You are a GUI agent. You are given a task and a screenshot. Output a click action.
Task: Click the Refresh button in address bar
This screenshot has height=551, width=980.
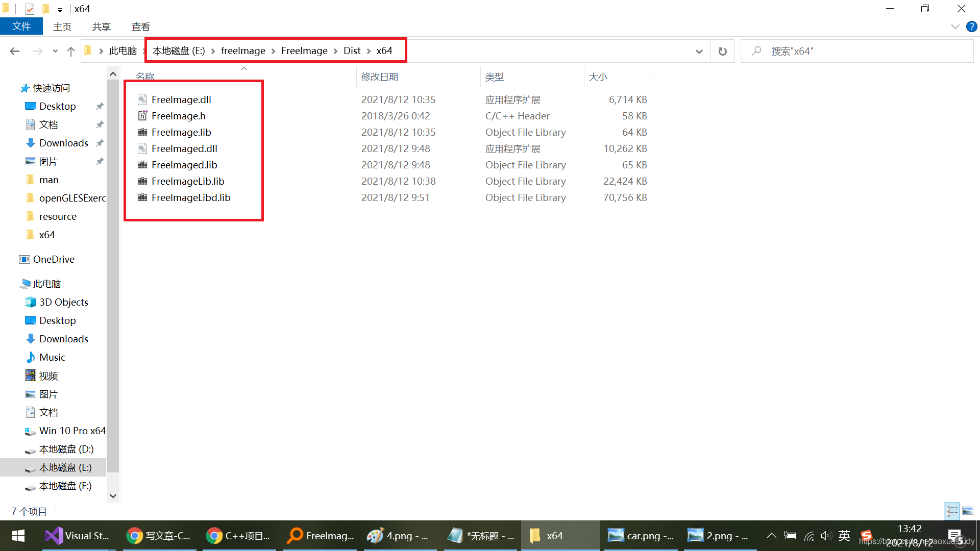pos(722,51)
